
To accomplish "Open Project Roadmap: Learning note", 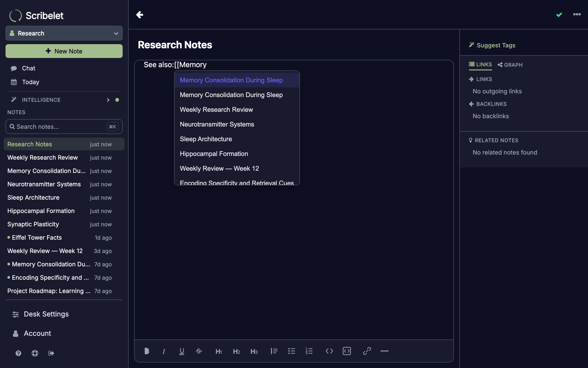I will coord(64,291).
